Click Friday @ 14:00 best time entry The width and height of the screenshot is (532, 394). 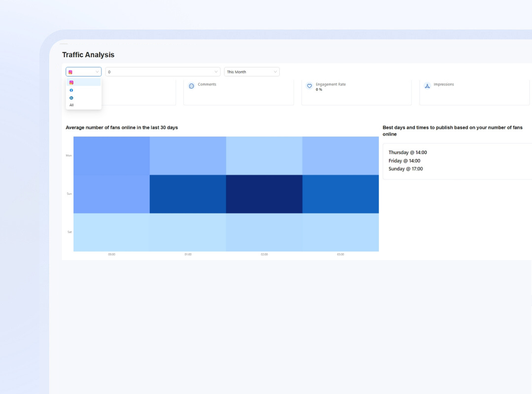404,161
